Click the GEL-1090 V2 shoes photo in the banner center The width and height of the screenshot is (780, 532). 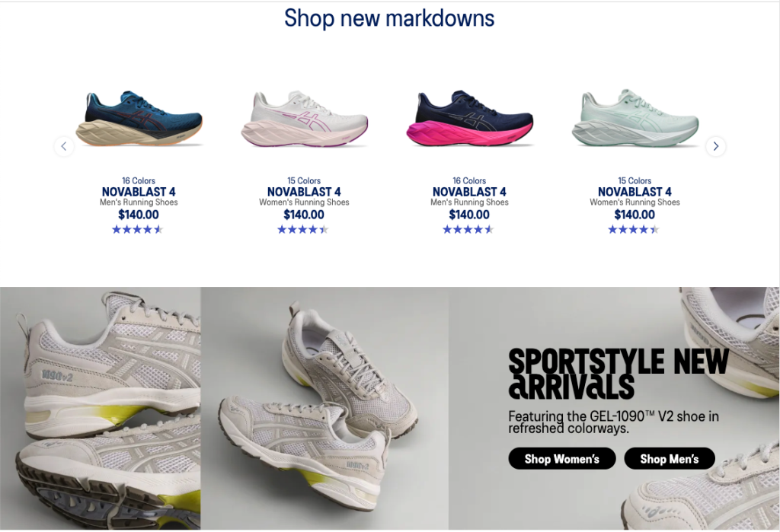(324, 408)
